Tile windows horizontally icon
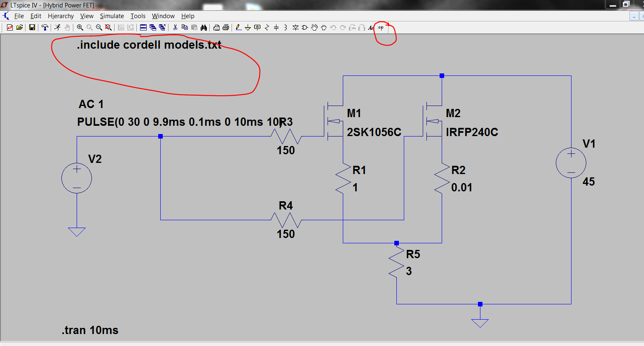Screen dimensions: 644x346 [143, 28]
